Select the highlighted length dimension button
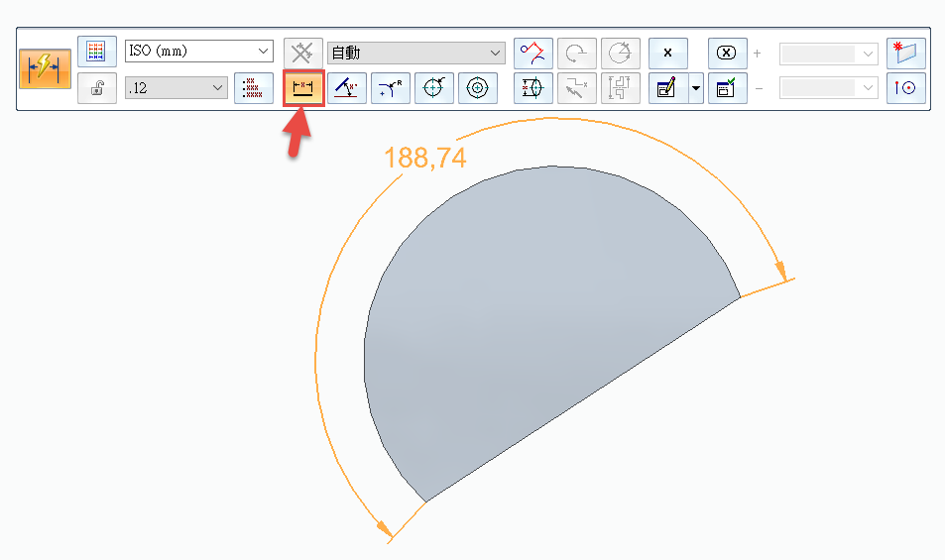 303,88
